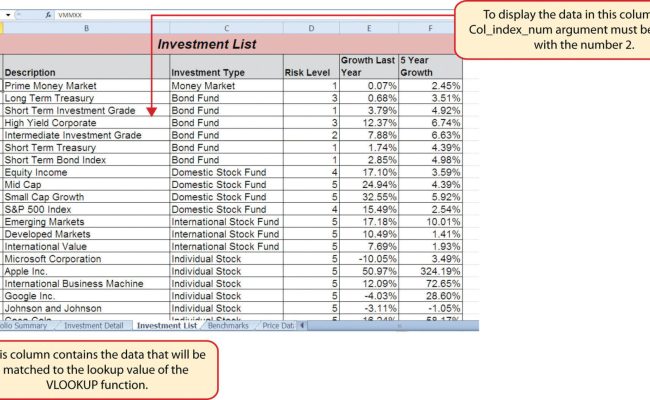This screenshot has width=650, height=400.
Task: Click risk level 2 in Intermediate Investment Grade row
Action: pyautogui.click(x=311, y=135)
